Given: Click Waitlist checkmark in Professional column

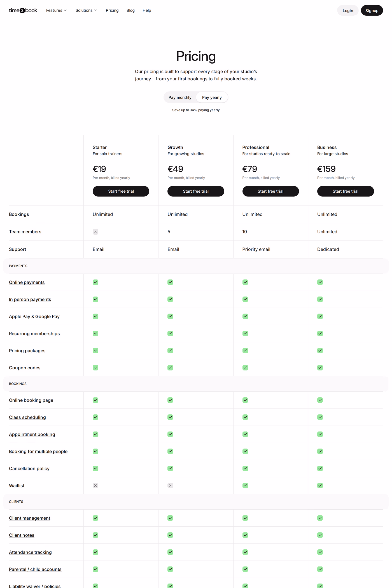Looking at the screenshot, I should 245,486.
